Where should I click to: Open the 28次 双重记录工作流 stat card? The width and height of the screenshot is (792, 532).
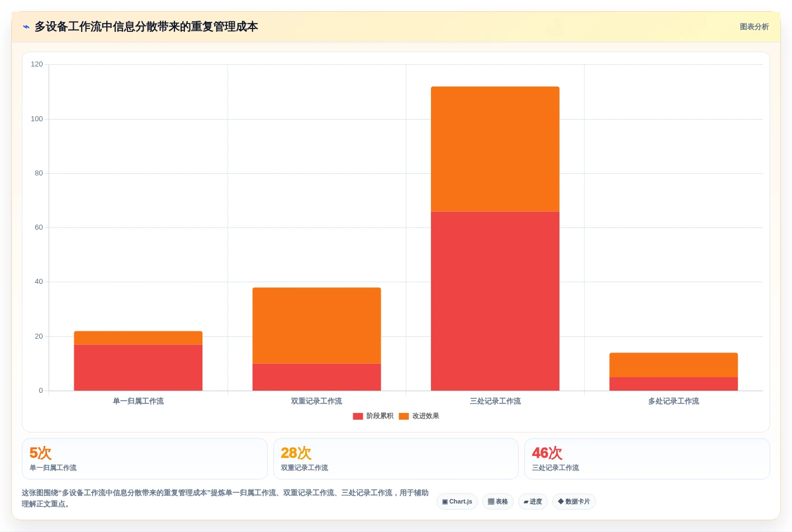[x=396, y=459]
